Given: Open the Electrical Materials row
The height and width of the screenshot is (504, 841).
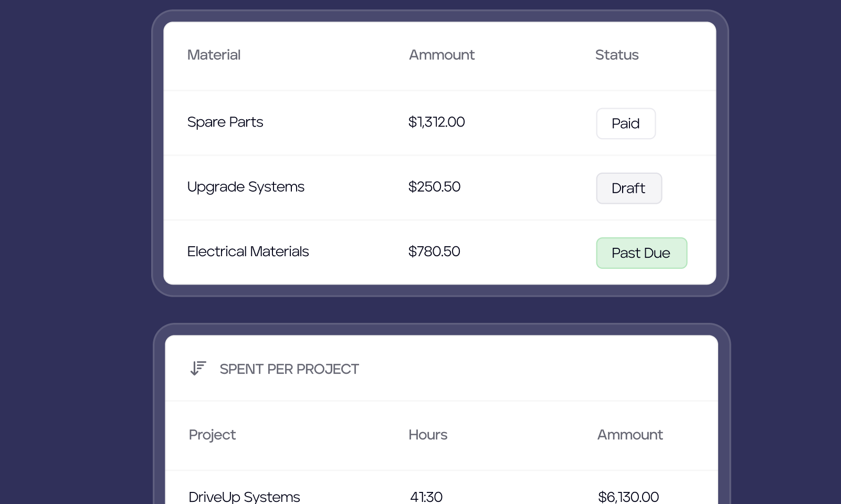Looking at the screenshot, I should coord(440,252).
